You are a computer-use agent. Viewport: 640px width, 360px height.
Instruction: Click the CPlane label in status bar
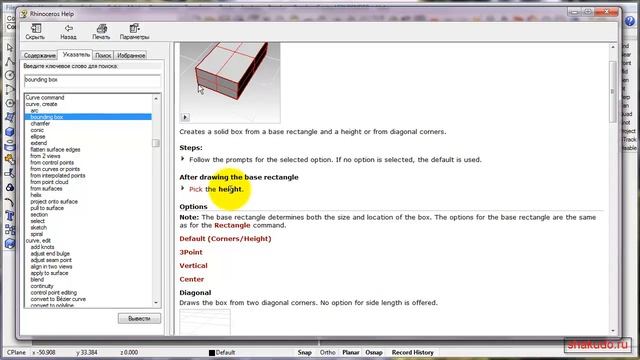(x=16, y=353)
